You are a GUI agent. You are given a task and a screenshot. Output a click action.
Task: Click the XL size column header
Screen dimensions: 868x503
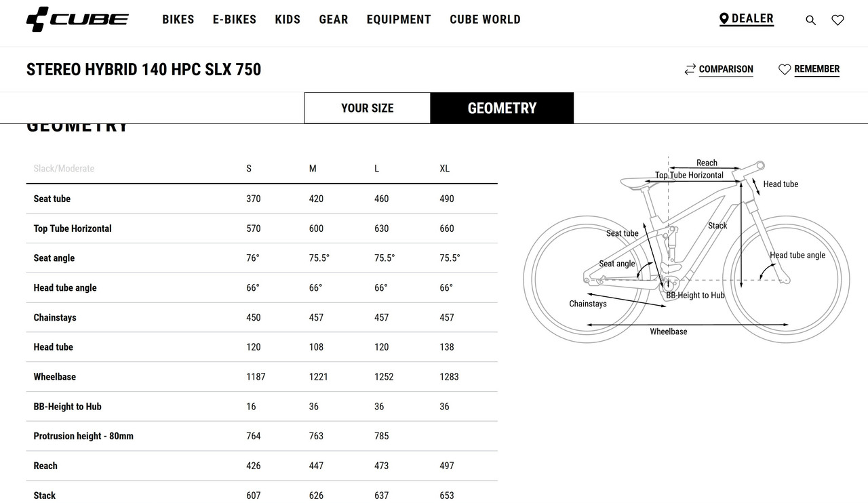point(445,168)
